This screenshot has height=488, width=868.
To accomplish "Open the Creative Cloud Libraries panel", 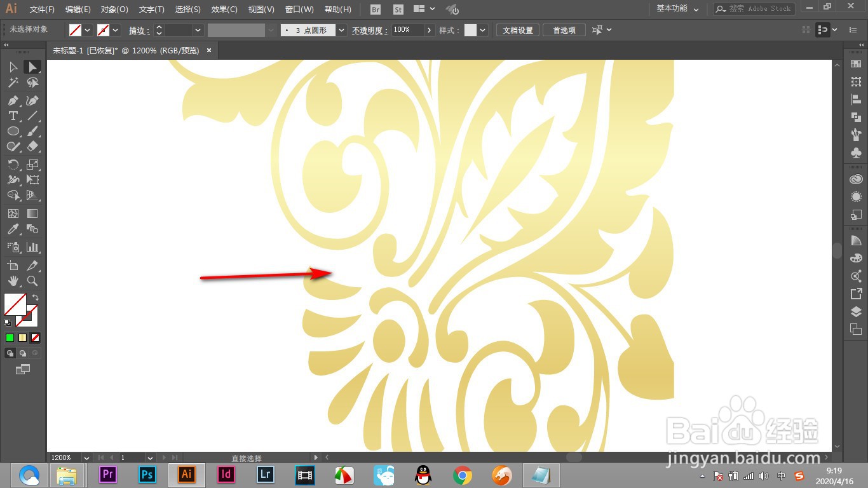I will 856,179.
